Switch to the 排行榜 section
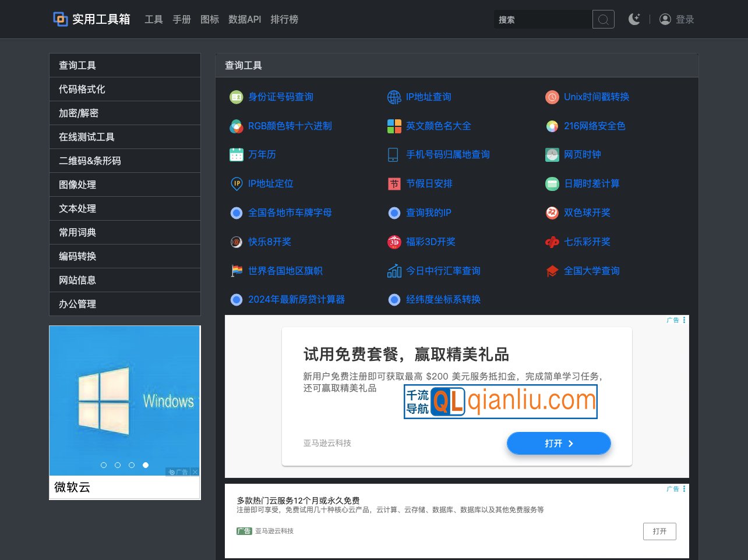Image resolution: width=748 pixels, height=560 pixels. [x=284, y=19]
